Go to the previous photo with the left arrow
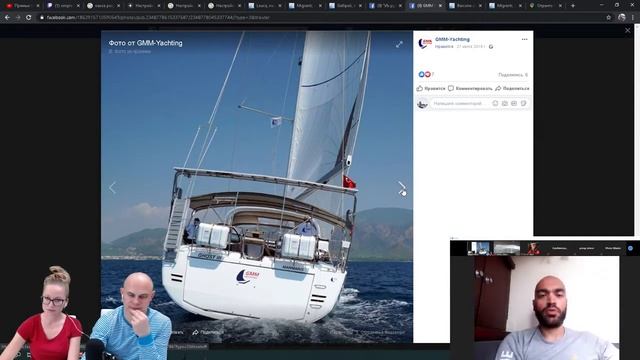 pyautogui.click(x=112, y=188)
